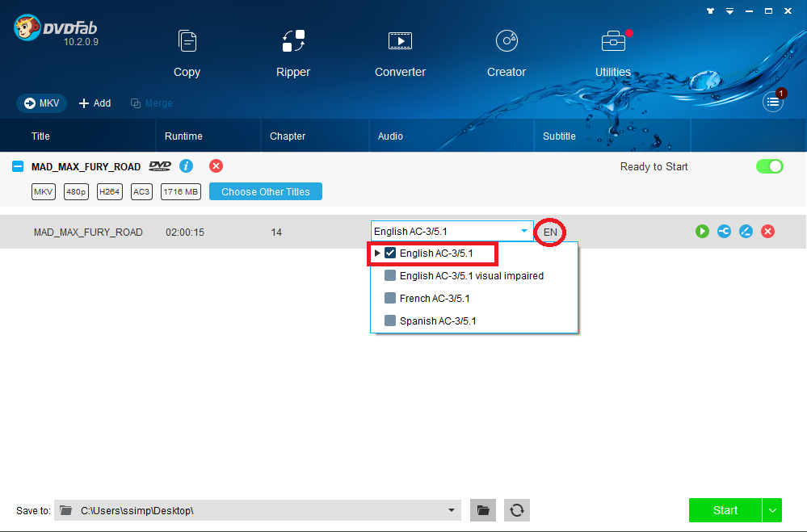Check English AC-3/5.1 visual impaired track
Image resolution: width=807 pixels, height=532 pixels.
[x=390, y=276]
